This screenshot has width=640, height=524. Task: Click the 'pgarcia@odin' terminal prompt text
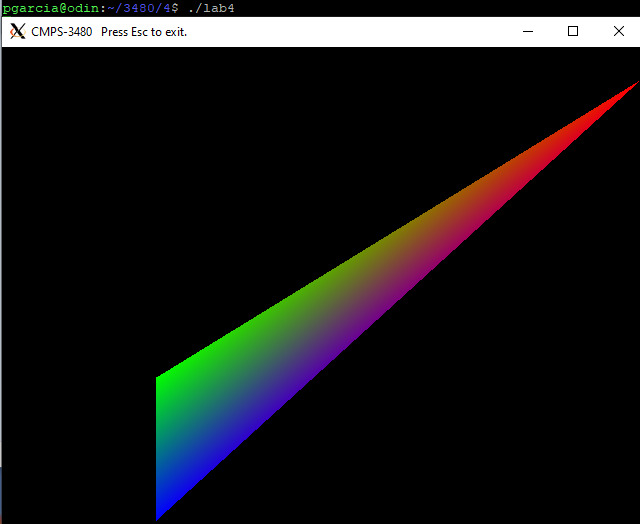pyautogui.click(x=51, y=8)
